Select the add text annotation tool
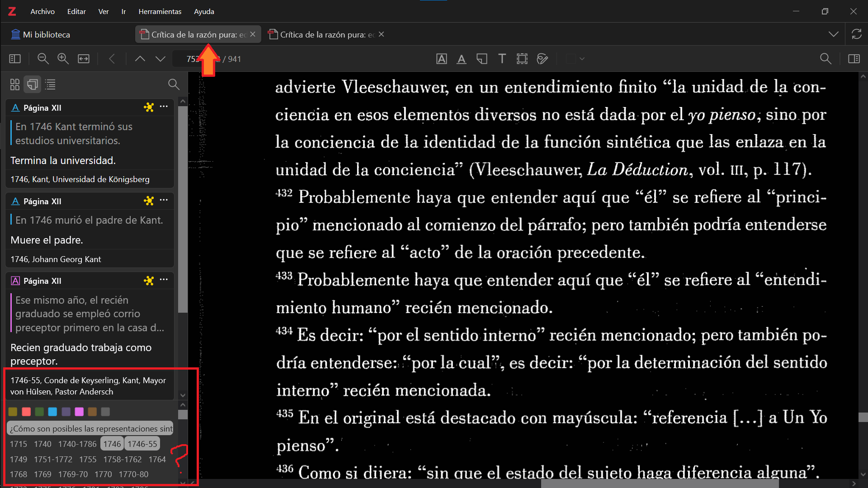Screen dimensions: 868x488 coord(502,59)
